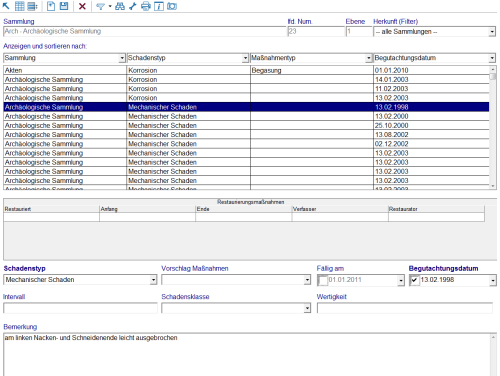Click into the Wertigkeit input field
The image size is (500, 376).
(405, 308)
